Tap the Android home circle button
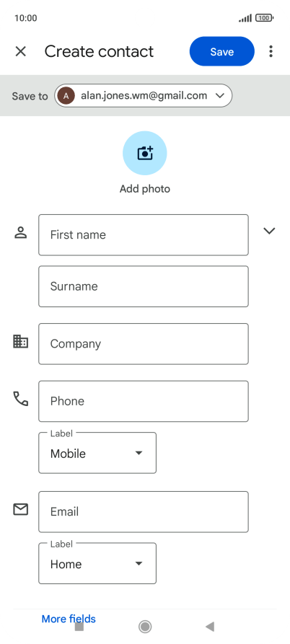The image size is (290, 644). pos(145,627)
